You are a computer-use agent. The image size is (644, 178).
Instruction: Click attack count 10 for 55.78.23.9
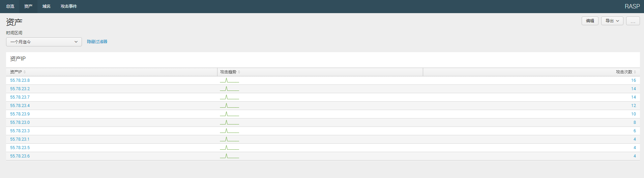click(x=633, y=114)
